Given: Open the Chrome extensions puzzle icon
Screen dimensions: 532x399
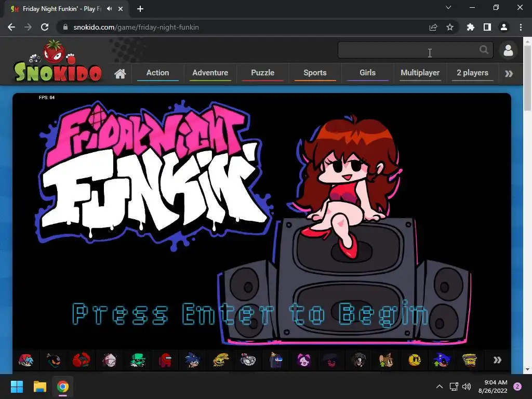Looking at the screenshot, I should click(471, 27).
